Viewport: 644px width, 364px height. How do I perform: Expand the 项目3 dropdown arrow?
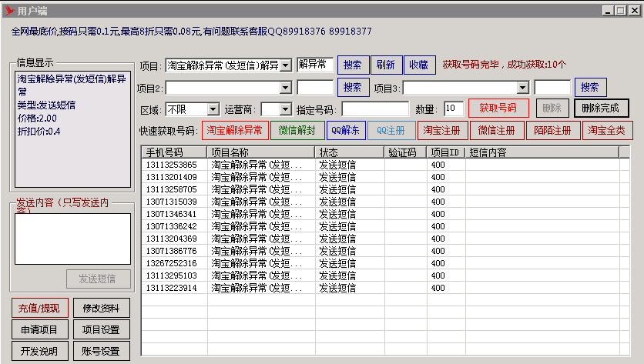point(522,88)
